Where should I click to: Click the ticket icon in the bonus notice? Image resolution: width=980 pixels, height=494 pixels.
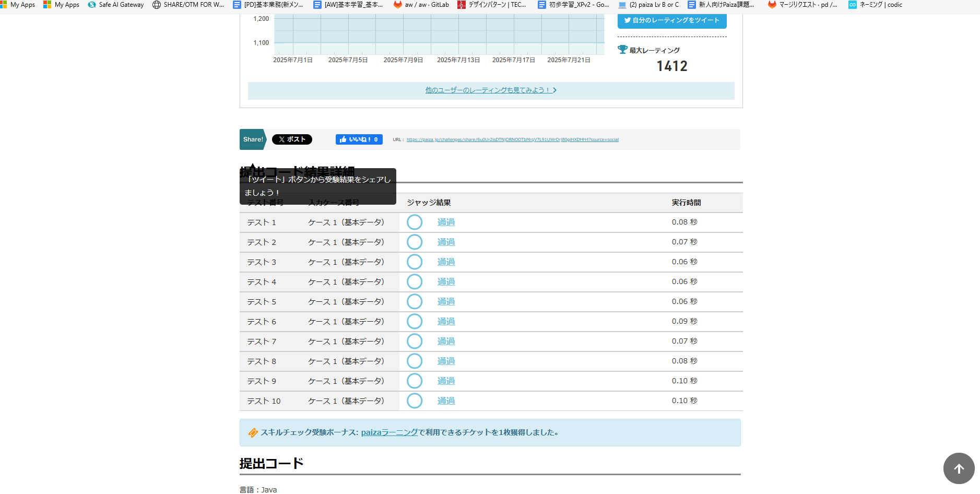pyautogui.click(x=253, y=432)
